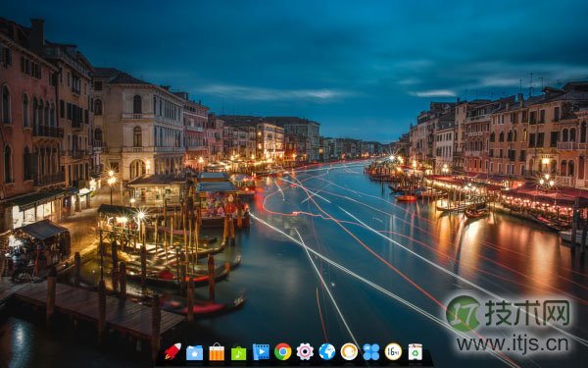Image resolution: width=588 pixels, height=368 pixels.
Task: Open the green Music player icon
Action: coord(239,352)
